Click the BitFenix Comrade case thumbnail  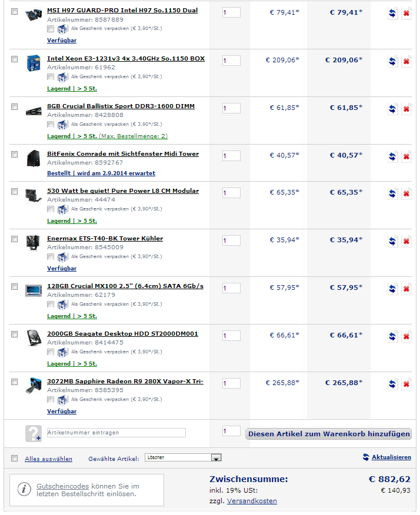click(x=34, y=158)
